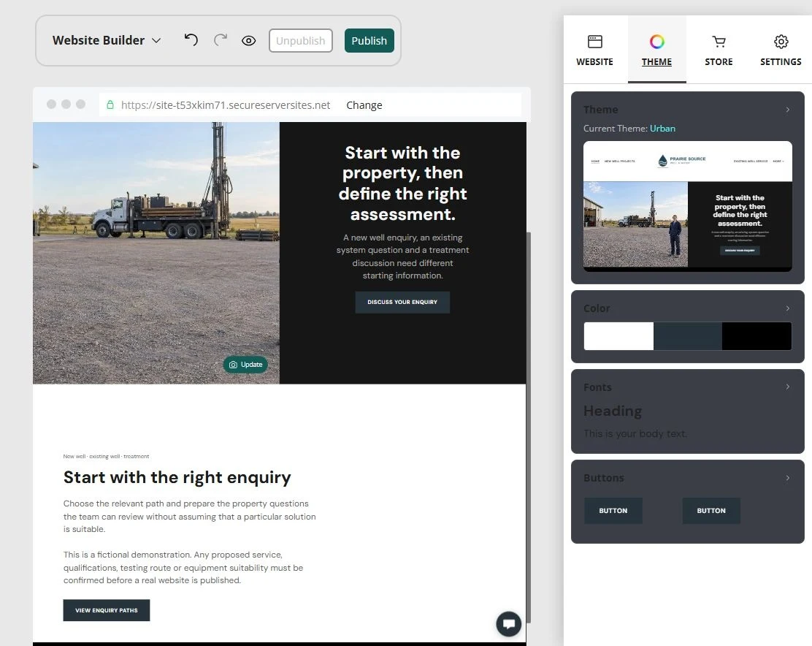Click the green padlock icon in address bar
The width and height of the screenshot is (812, 646).
coord(110,104)
